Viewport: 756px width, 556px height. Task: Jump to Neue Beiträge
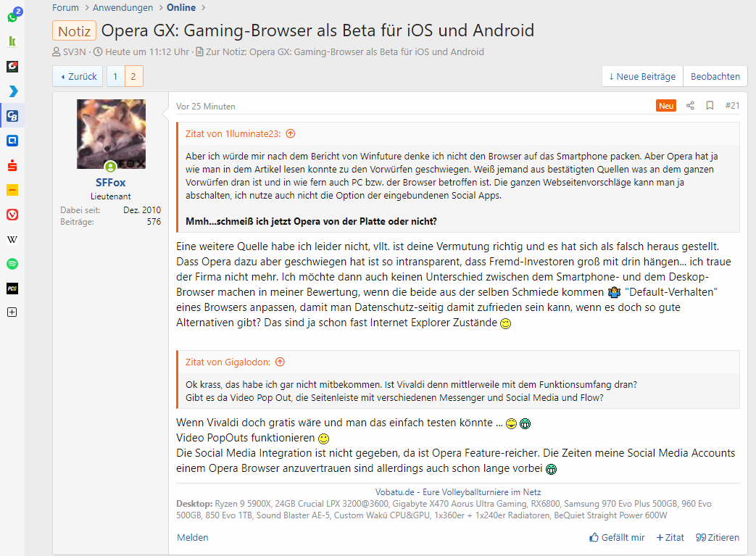pyautogui.click(x=643, y=76)
